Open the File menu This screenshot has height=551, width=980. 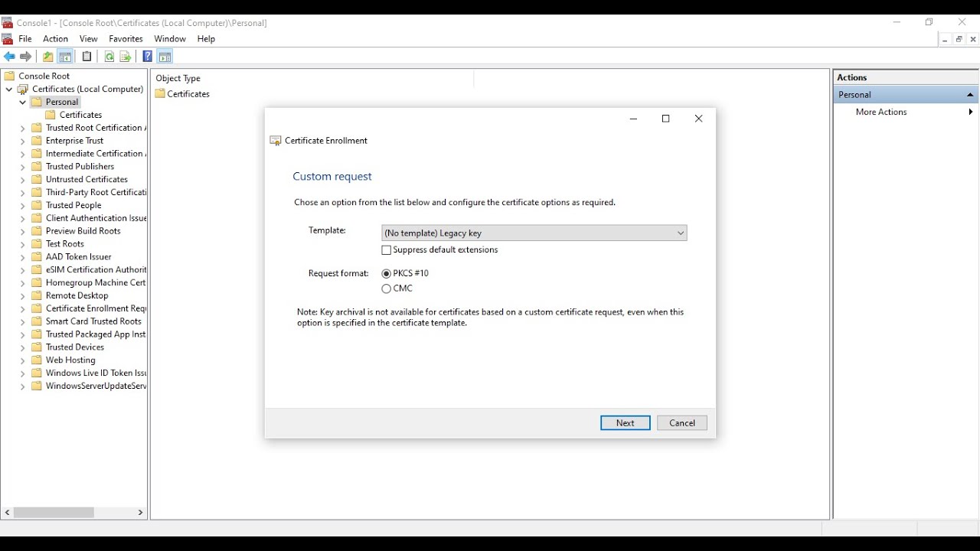pyautogui.click(x=25, y=39)
